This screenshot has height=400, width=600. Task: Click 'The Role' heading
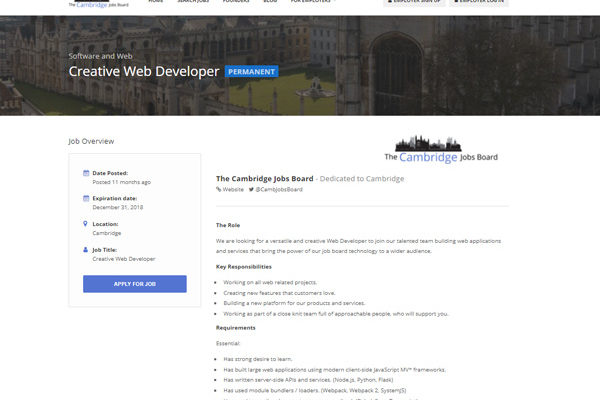tap(228, 225)
